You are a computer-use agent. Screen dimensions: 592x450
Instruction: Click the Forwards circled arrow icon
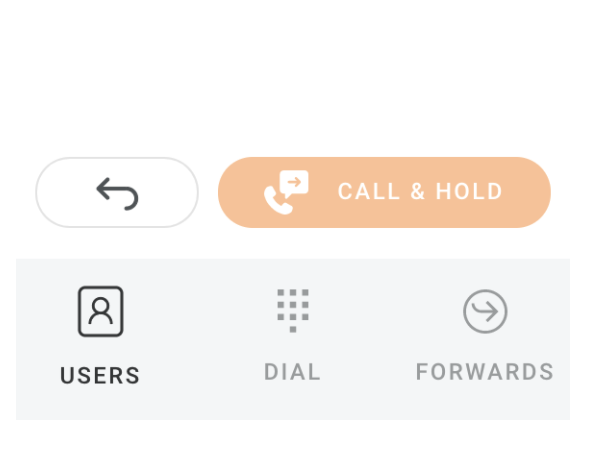pyautogui.click(x=485, y=311)
